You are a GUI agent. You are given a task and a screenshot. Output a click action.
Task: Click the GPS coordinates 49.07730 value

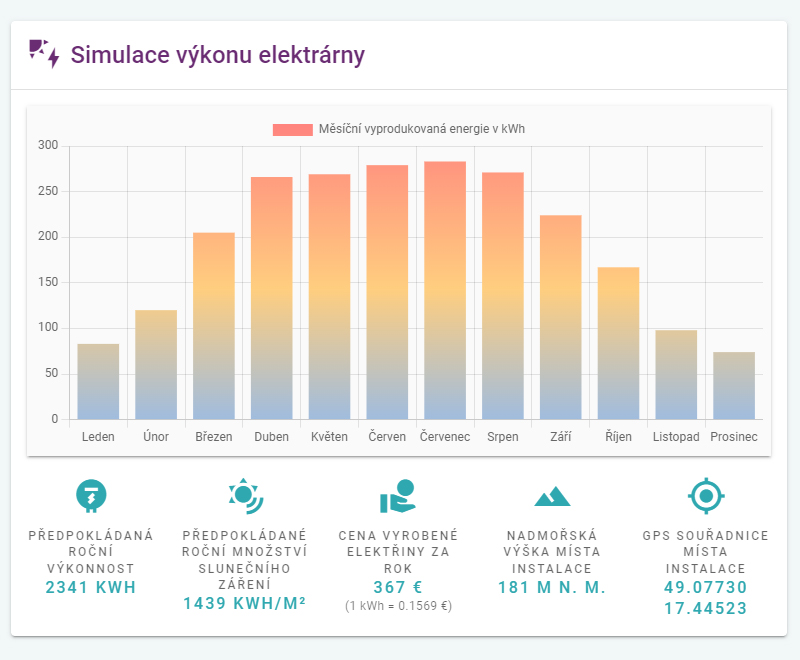(x=706, y=587)
